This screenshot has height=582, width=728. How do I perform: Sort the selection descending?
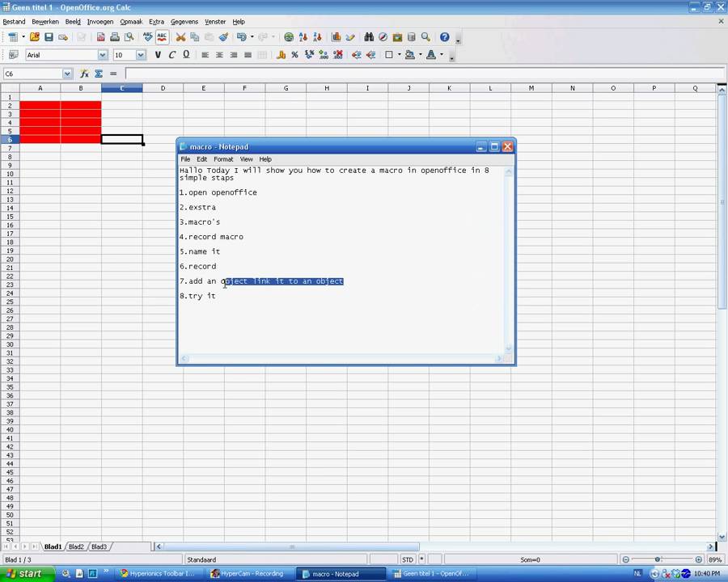(318, 37)
